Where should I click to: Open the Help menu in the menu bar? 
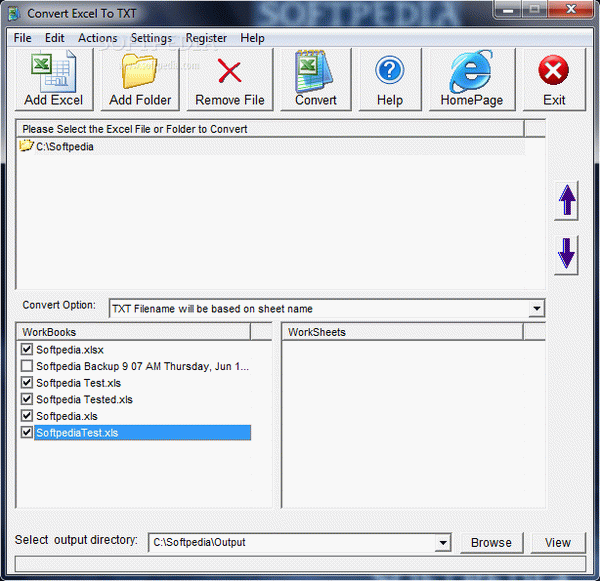pos(252,38)
